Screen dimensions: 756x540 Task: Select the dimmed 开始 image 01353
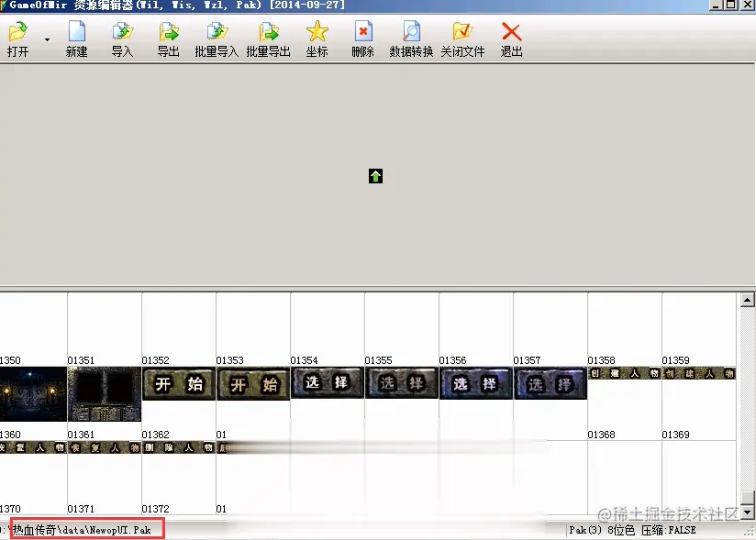pos(253,383)
